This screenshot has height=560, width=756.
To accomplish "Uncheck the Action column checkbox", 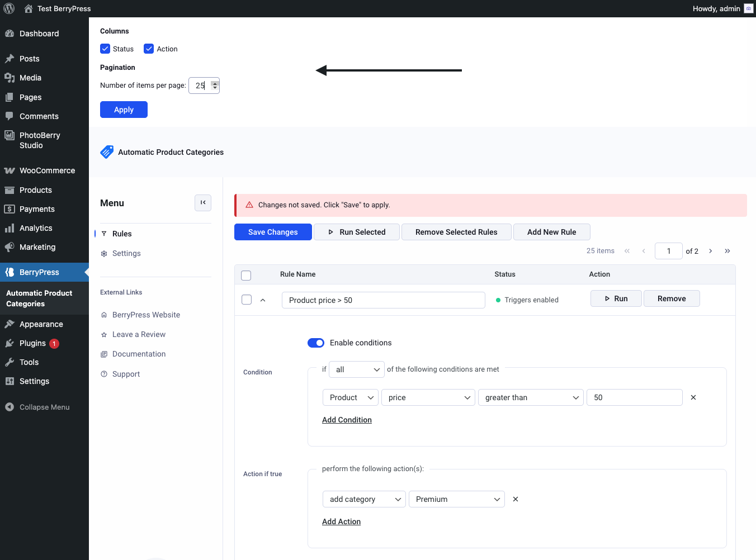I will click(x=149, y=49).
